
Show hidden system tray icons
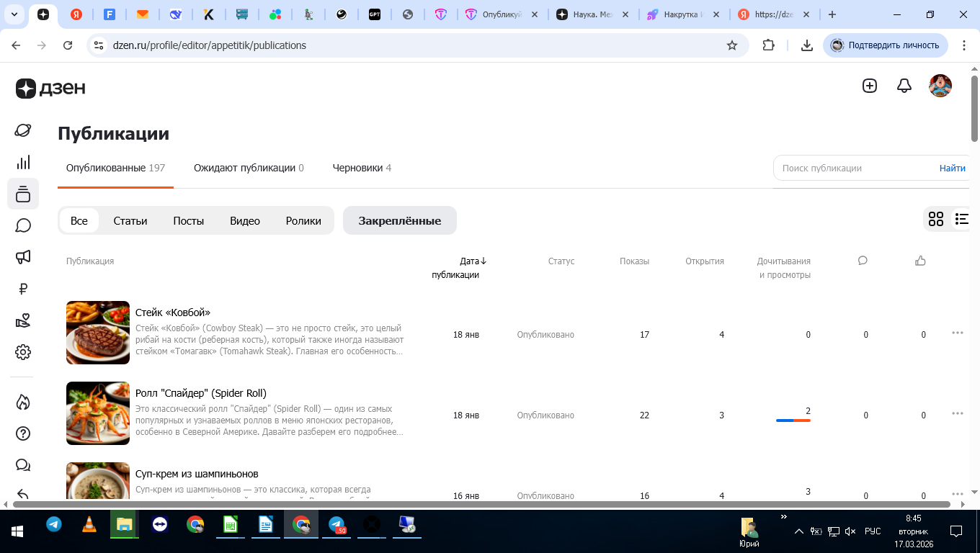798,531
